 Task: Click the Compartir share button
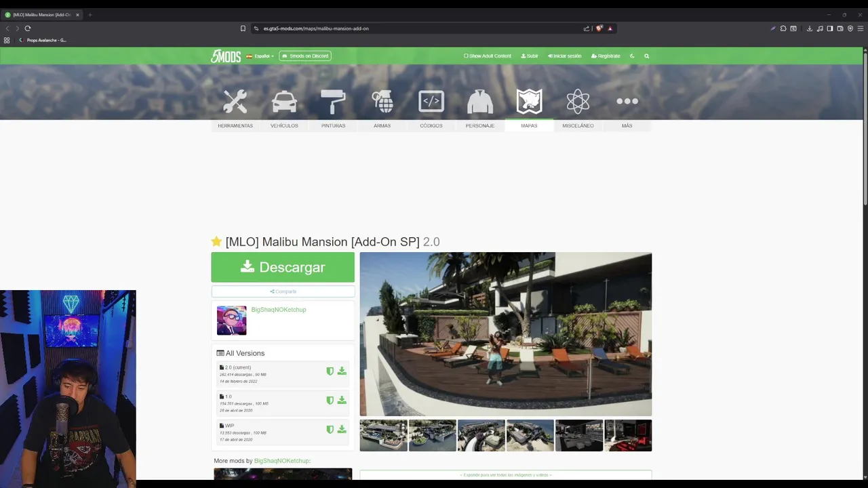283,291
